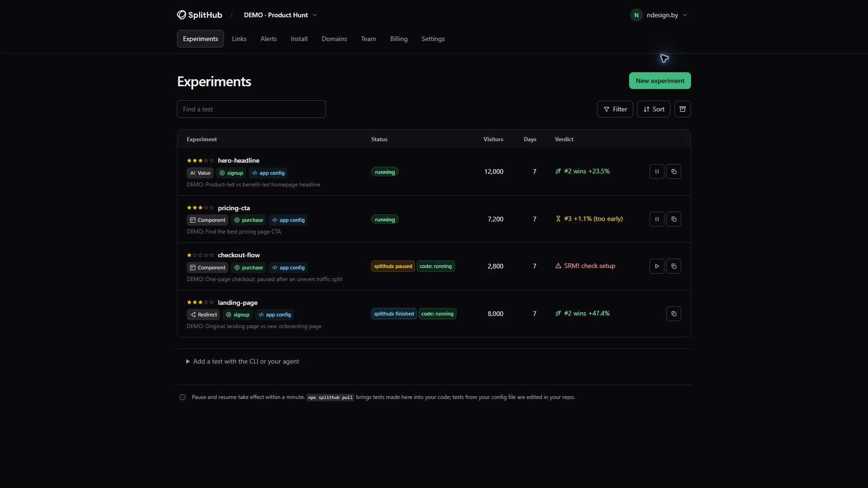Expand Add a test with the CLI section
The image size is (868, 488).
click(243, 361)
